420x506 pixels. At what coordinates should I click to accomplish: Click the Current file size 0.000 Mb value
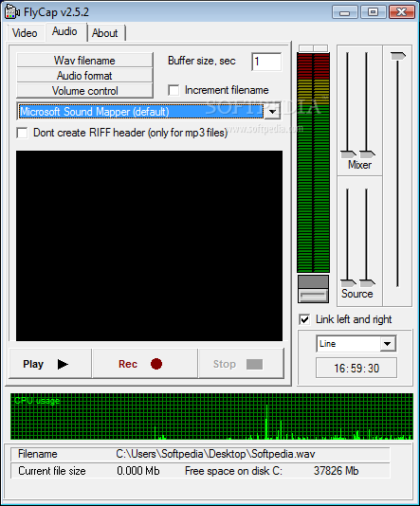tap(138, 471)
